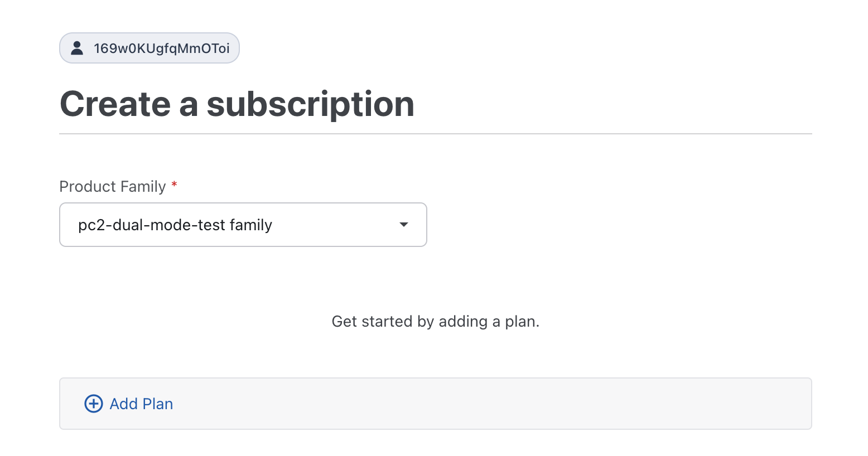This screenshot has height=456, width=868.
Task: Click the divider line under the heading
Action: click(x=435, y=134)
